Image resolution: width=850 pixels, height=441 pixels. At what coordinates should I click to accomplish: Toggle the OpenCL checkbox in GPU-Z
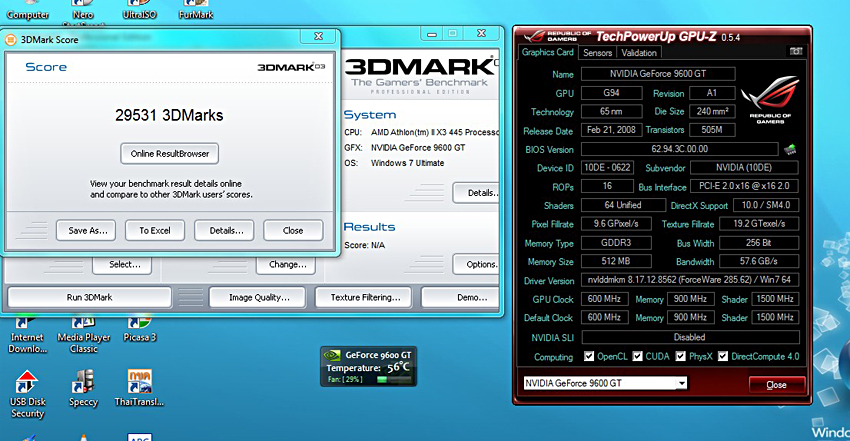589,356
